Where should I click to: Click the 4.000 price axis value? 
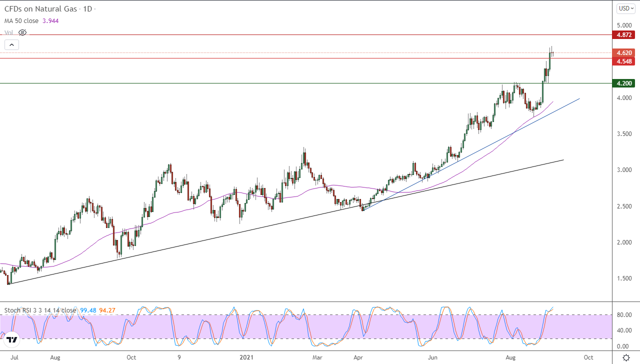[x=624, y=98]
